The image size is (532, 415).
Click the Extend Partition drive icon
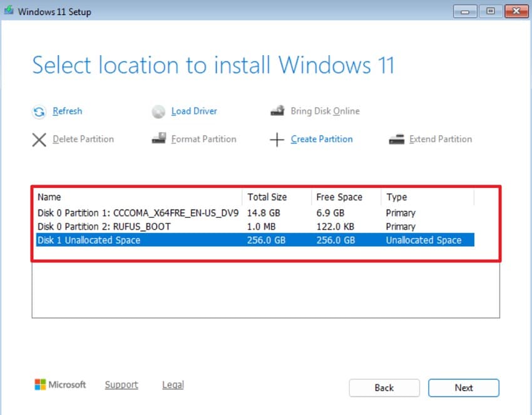[396, 139]
